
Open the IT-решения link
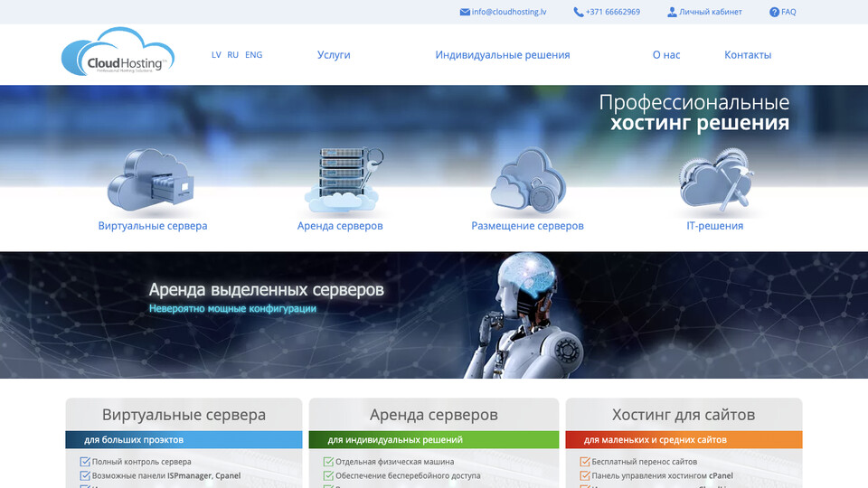pos(714,226)
